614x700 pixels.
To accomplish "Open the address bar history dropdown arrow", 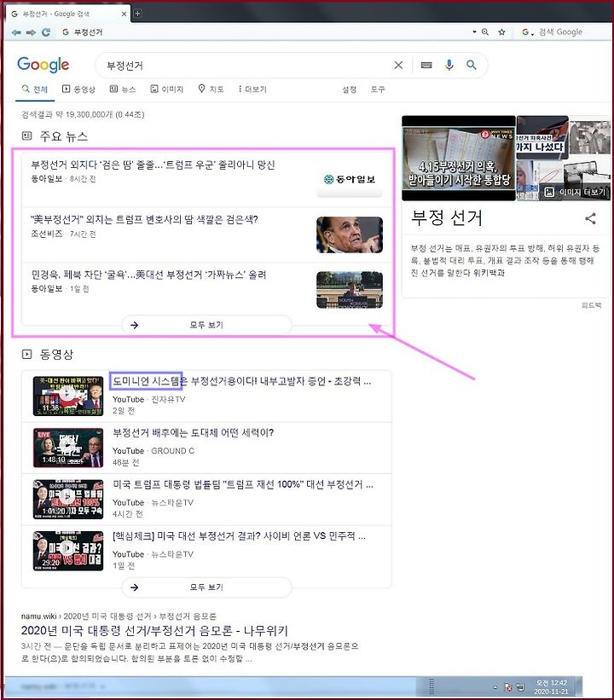I will click(x=474, y=32).
